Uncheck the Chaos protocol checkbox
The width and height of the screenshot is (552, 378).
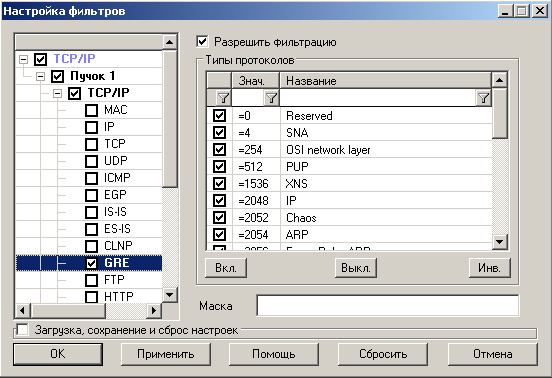click(x=219, y=218)
